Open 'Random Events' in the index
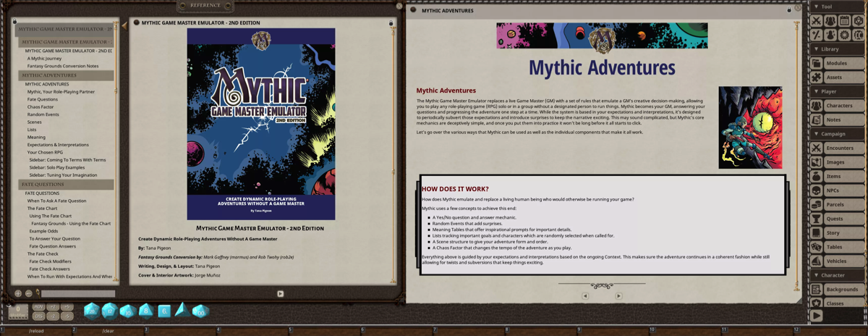The image size is (868, 336). [x=43, y=114]
